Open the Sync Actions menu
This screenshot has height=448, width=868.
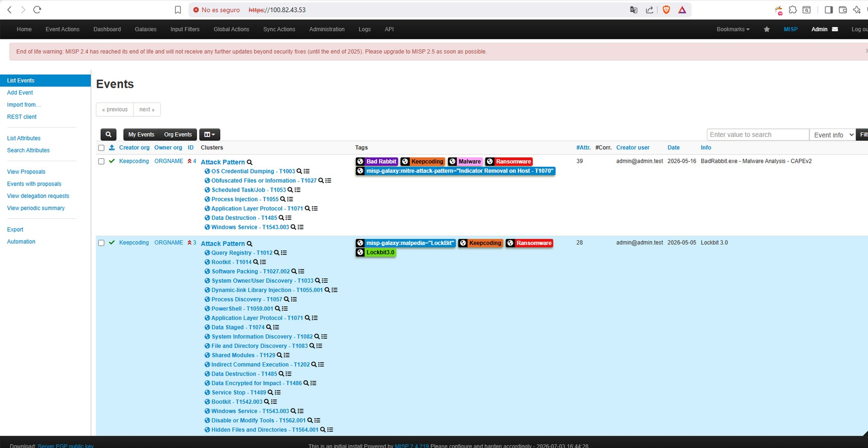[x=279, y=29]
